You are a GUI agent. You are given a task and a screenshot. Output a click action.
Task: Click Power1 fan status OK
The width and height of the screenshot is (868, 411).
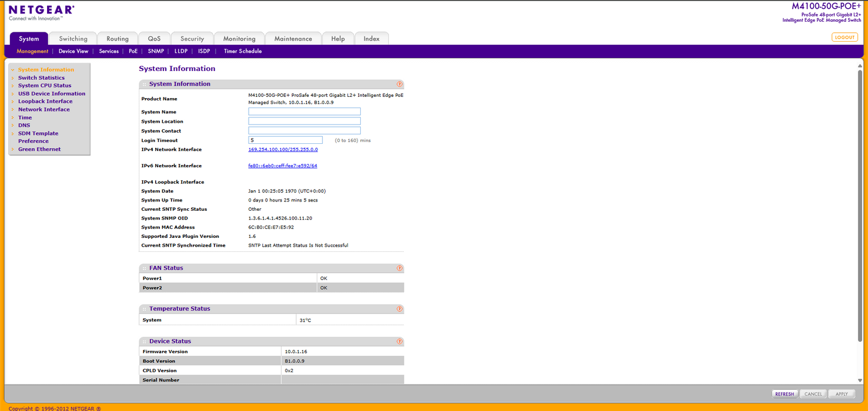[324, 278]
